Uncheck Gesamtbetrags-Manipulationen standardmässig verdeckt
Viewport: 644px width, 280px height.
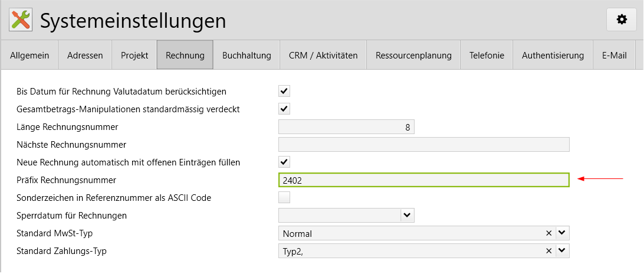click(284, 109)
